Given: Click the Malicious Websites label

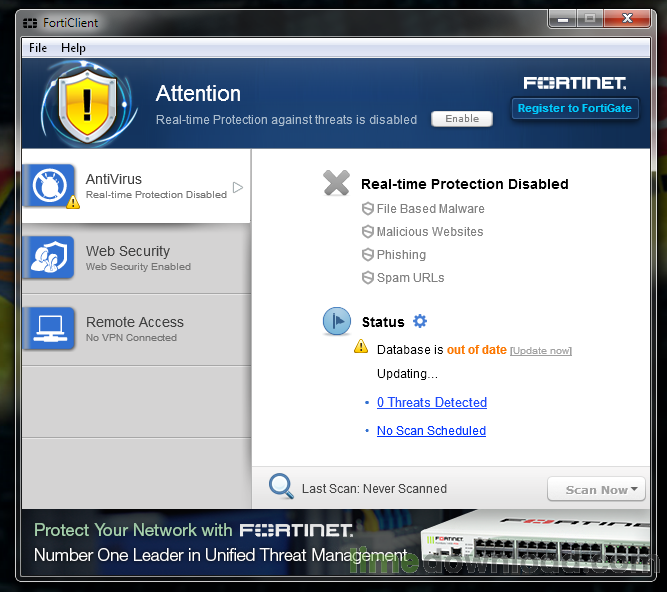Looking at the screenshot, I should pyautogui.click(x=430, y=232).
